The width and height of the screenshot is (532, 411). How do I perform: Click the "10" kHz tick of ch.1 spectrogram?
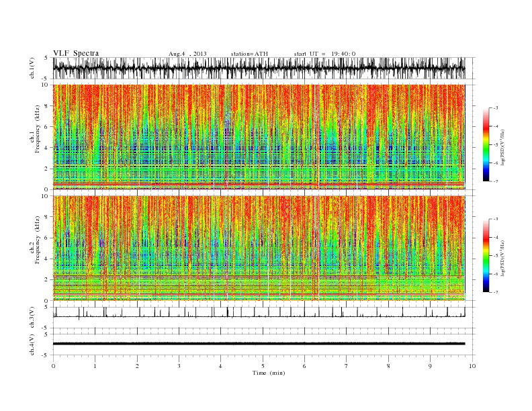point(45,85)
